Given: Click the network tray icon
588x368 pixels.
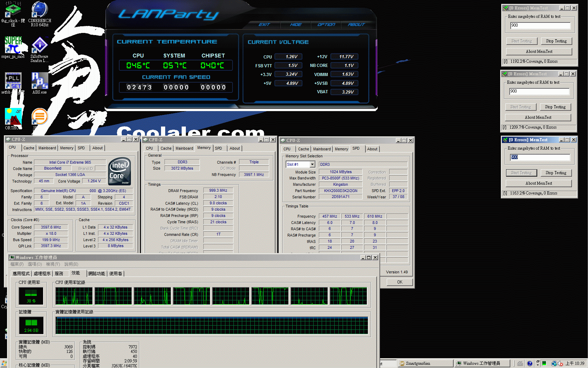Looking at the screenshot, I should click(x=554, y=363).
